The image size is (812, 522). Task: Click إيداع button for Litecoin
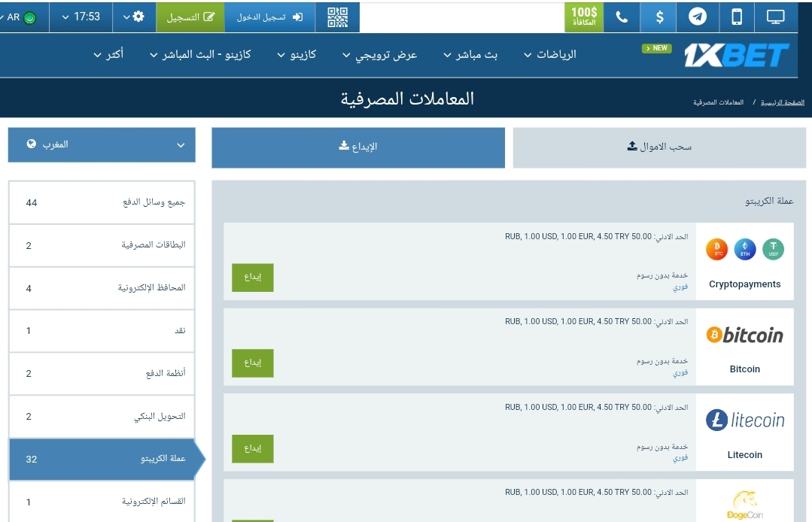pos(253,448)
